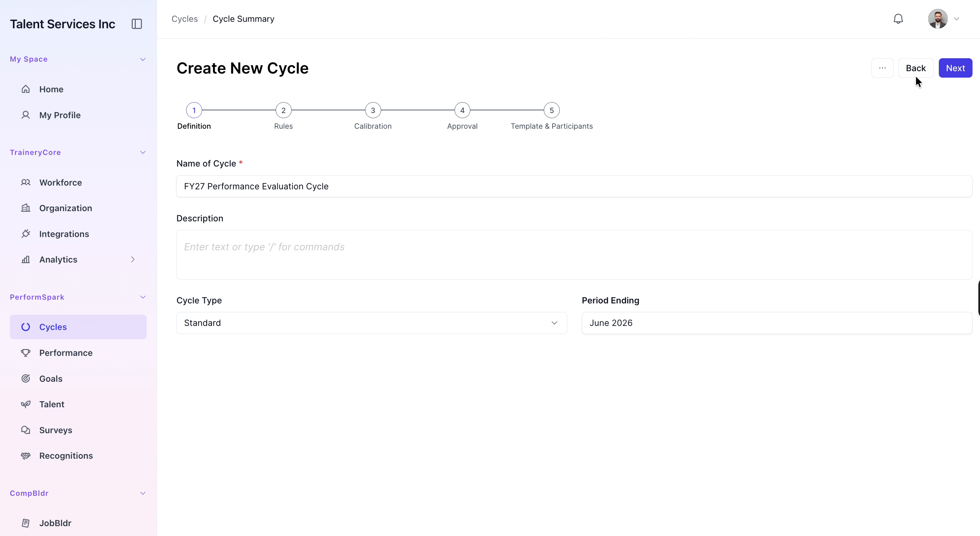Click the JobBldr document icon
Viewport: 980px width, 536px height.
[x=26, y=523]
